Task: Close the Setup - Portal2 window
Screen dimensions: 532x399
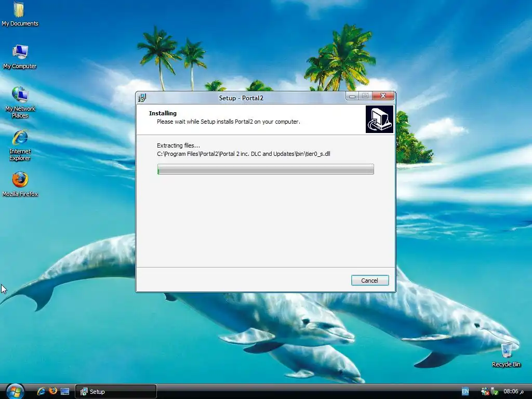Action: (383, 96)
